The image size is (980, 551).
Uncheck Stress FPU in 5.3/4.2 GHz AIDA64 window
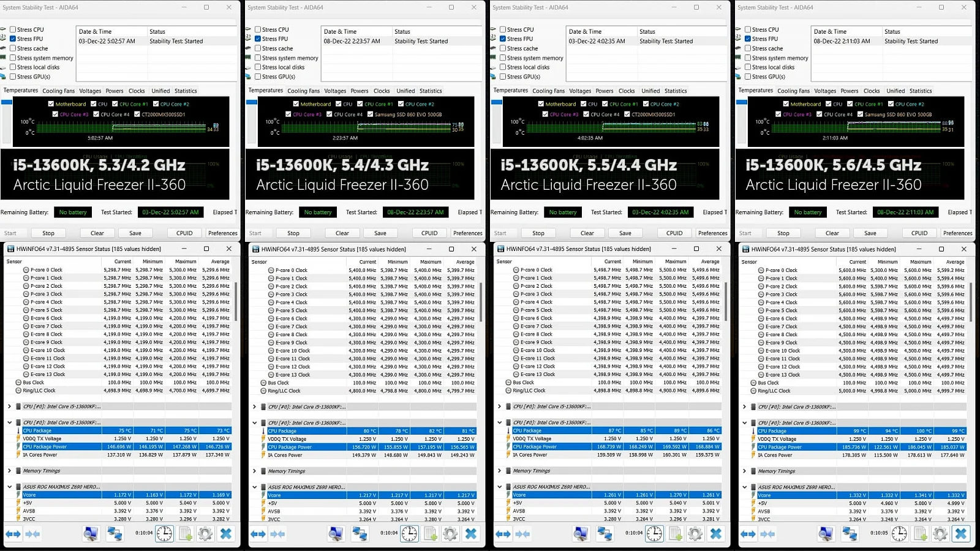click(12, 39)
